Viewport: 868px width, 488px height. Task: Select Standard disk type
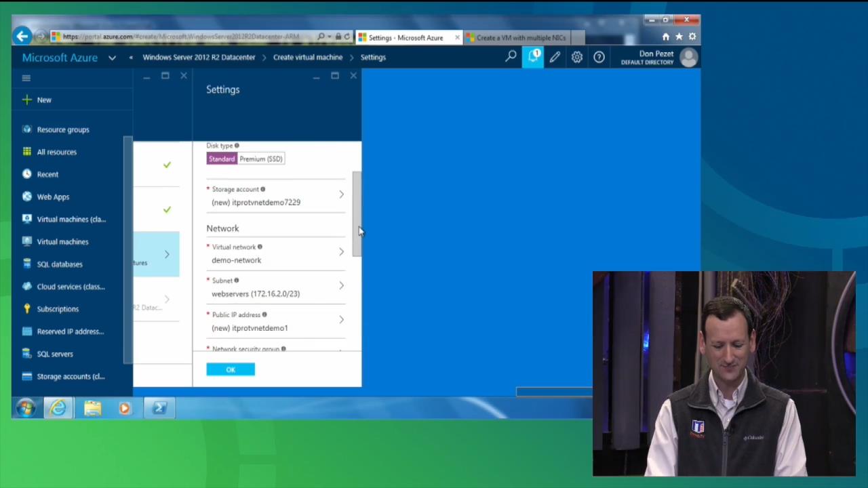(222, 159)
